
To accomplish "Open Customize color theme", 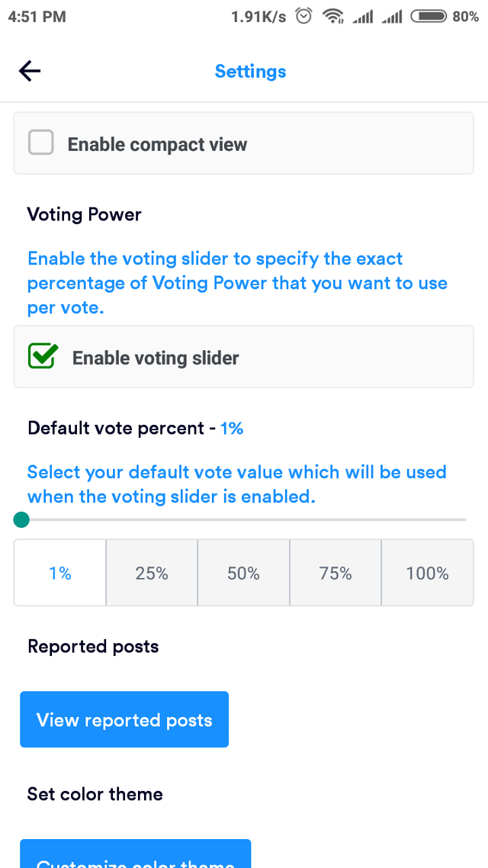I will point(135,858).
